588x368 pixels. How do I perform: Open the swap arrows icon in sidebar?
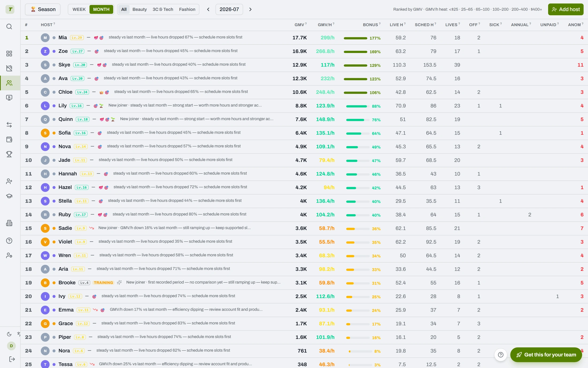click(9, 125)
